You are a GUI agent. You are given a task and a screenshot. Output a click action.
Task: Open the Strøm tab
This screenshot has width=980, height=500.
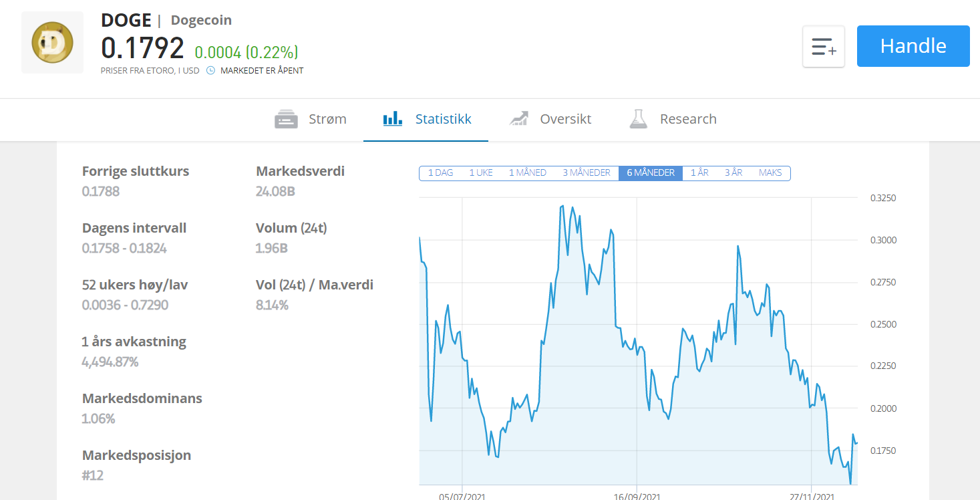311,119
